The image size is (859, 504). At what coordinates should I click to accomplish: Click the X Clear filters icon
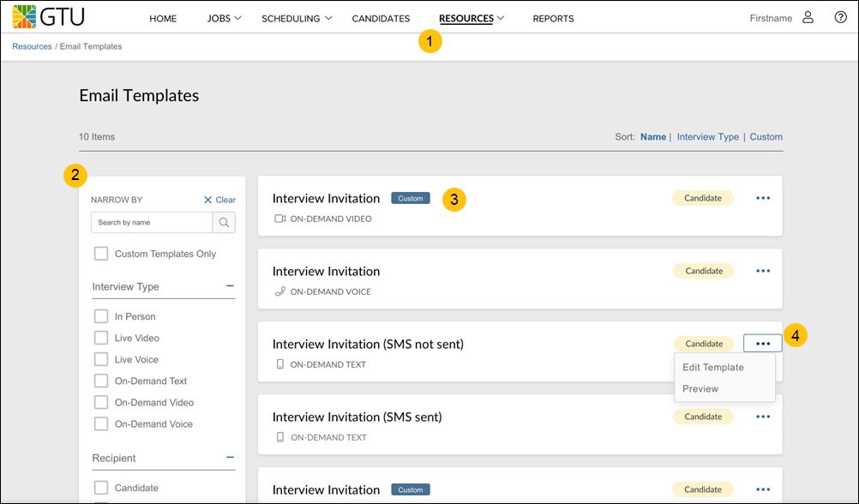tap(208, 200)
